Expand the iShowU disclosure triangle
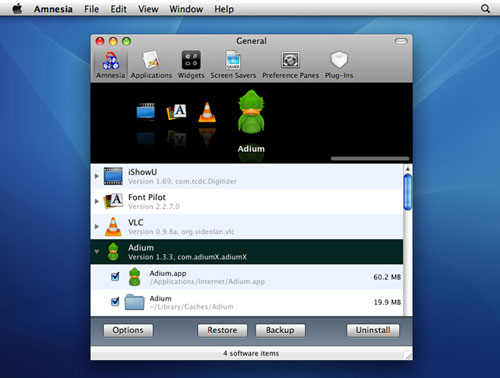The width and height of the screenshot is (500, 378). (97, 176)
